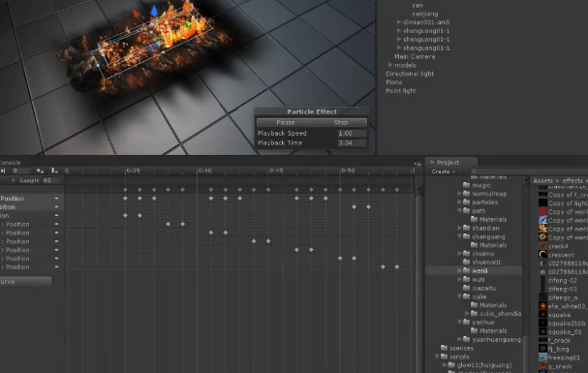The image size is (588, 373).
Task: Switch to the Console tab
Action: 10,163
